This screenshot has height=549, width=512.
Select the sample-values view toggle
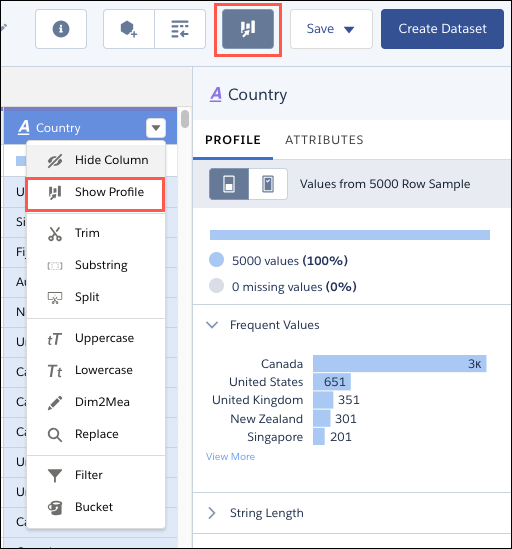229,184
